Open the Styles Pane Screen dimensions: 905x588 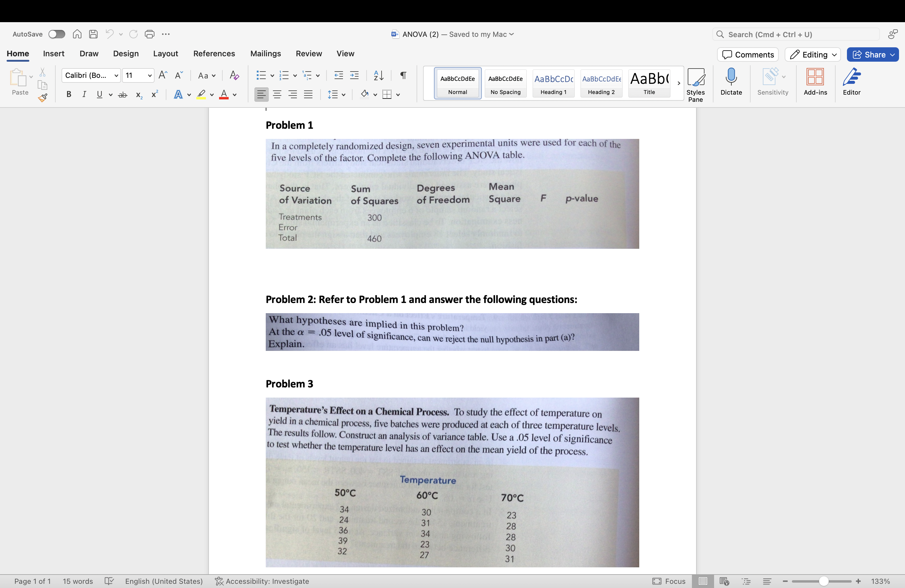(x=696, y=84)
